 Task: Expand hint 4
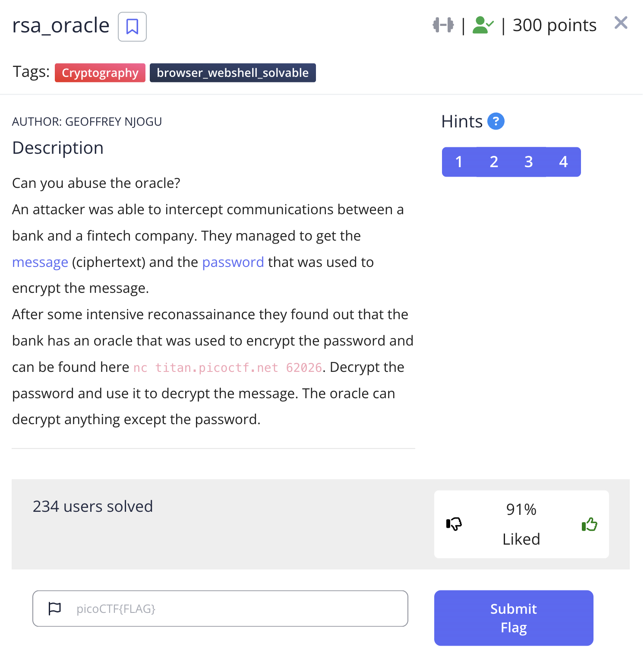(x=563, y=162)
